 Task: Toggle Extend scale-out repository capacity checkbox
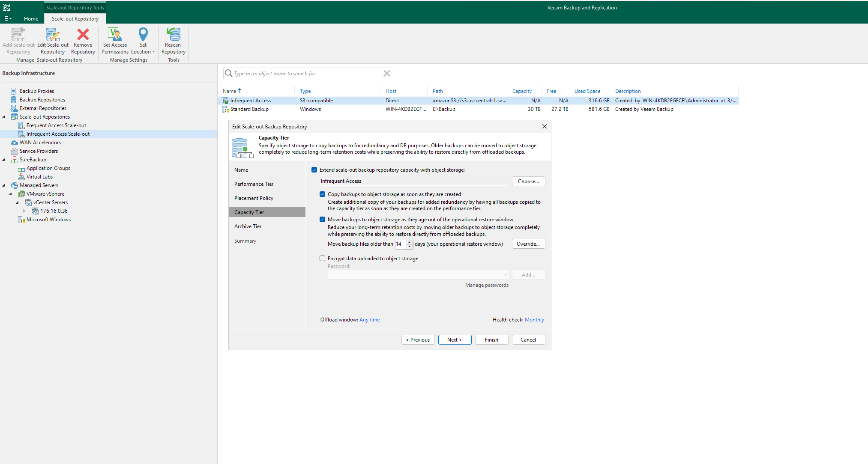pos(314,170)
